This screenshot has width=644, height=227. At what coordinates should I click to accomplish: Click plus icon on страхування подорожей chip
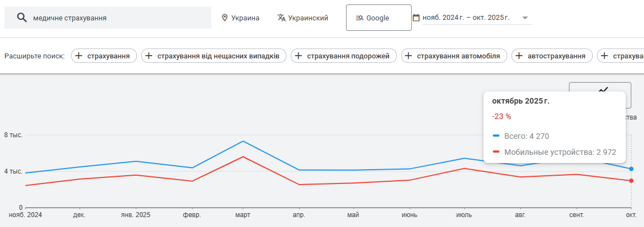(x=299, y=56)
